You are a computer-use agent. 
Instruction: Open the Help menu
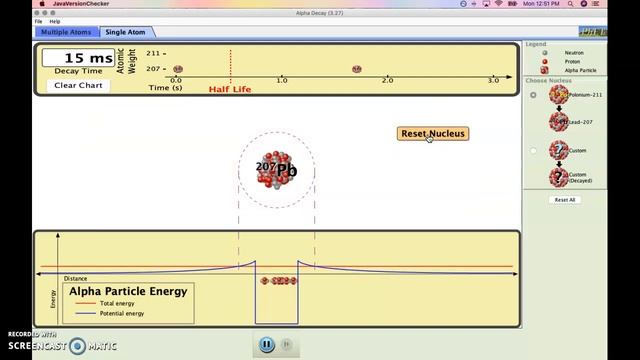55,22
